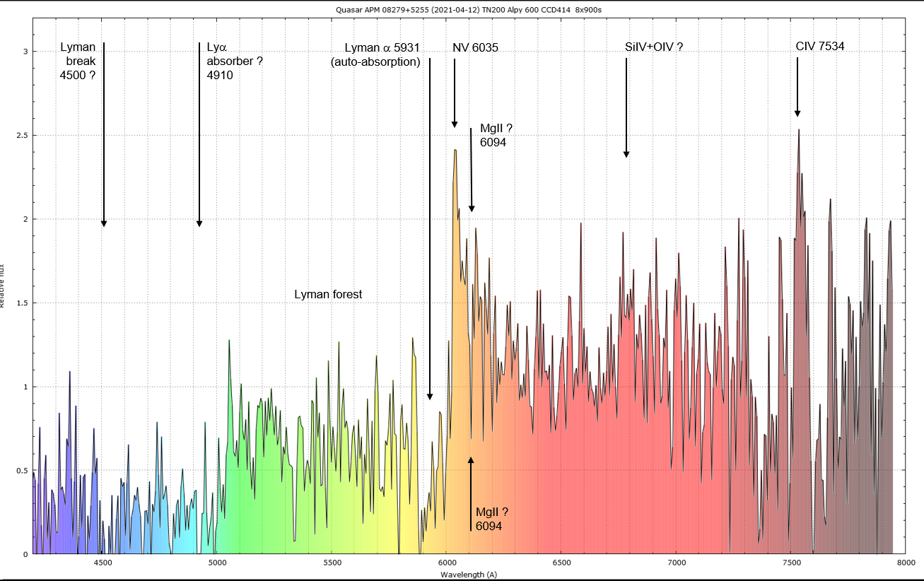
Task: Select the "SiIV+OIV ?" annotation
Action: click(654, 47)
